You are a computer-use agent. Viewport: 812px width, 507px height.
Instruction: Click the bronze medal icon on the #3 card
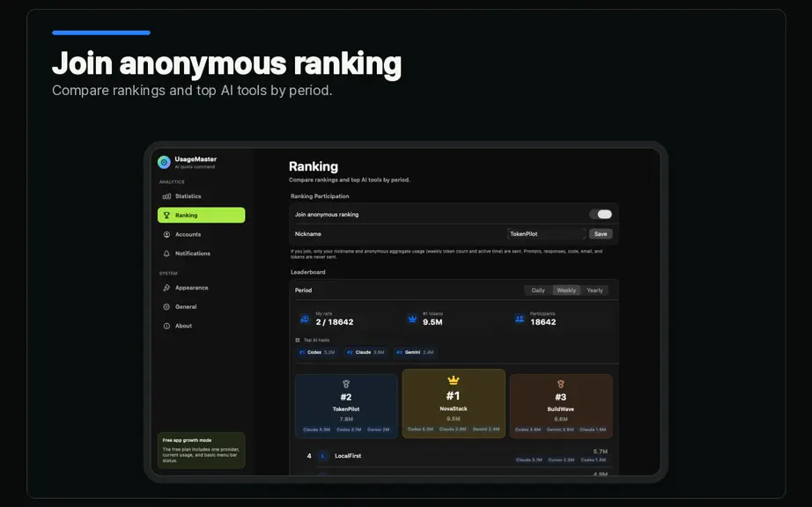[561, 384]
